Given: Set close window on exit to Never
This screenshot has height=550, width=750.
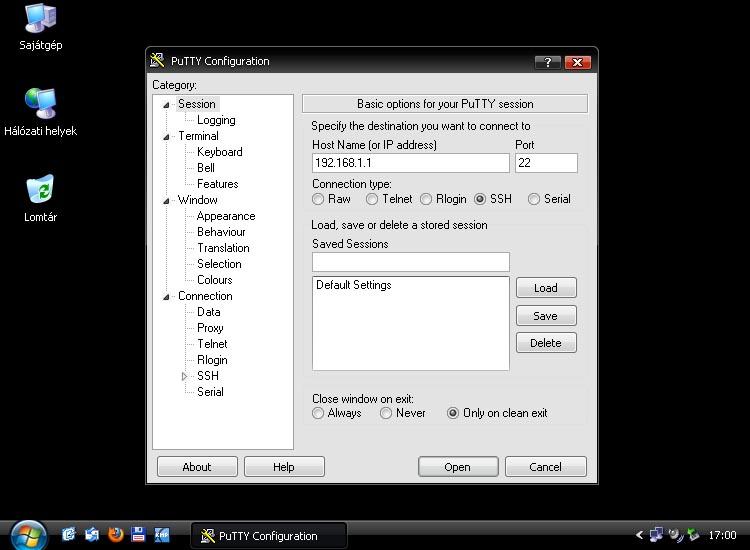Looking at the screenshot, I should point(386,413).
